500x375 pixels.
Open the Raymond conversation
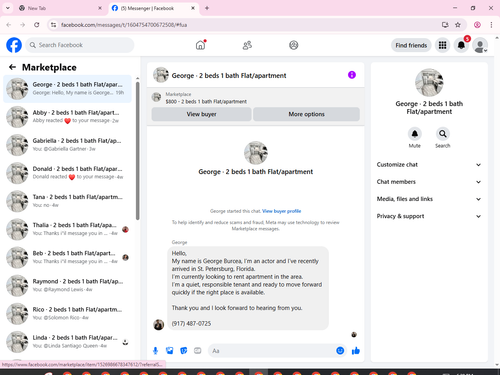[x=68, y=285]
